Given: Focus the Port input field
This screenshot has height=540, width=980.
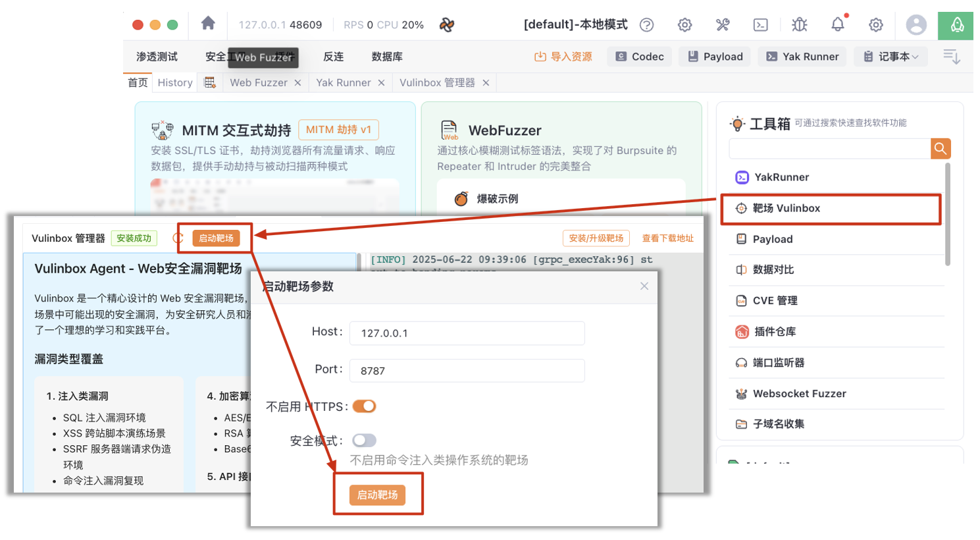Looking at the screenshot, I should (467, 371).
